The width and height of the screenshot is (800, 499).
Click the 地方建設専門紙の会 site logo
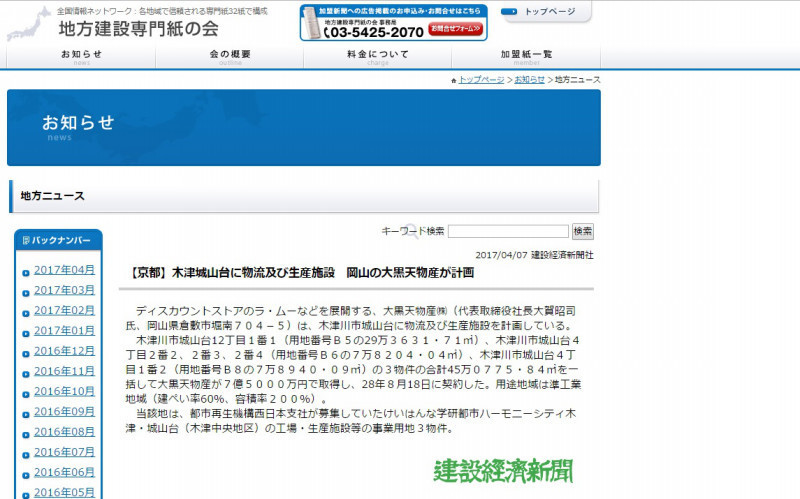[138, 29]
